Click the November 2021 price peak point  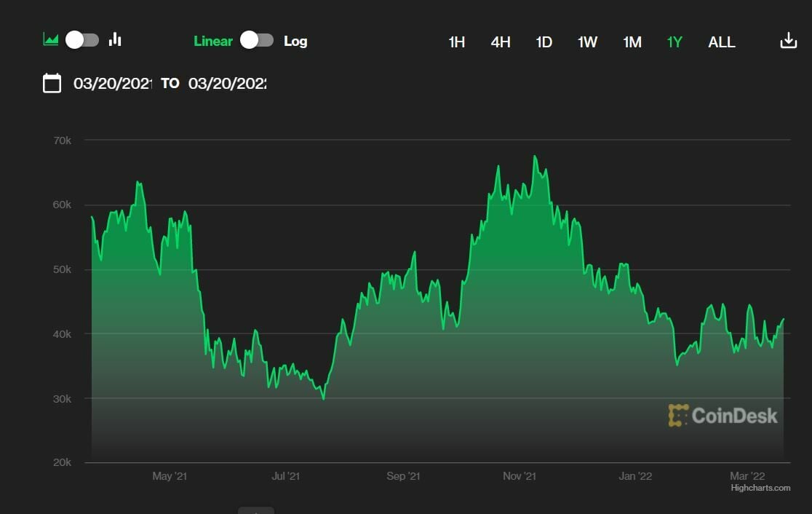point(535,156)
